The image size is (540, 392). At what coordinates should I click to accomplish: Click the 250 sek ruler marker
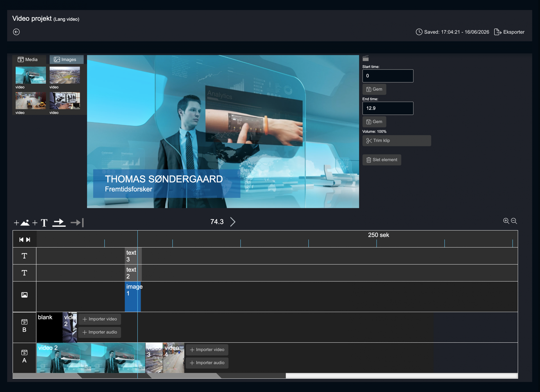(378, 235)
